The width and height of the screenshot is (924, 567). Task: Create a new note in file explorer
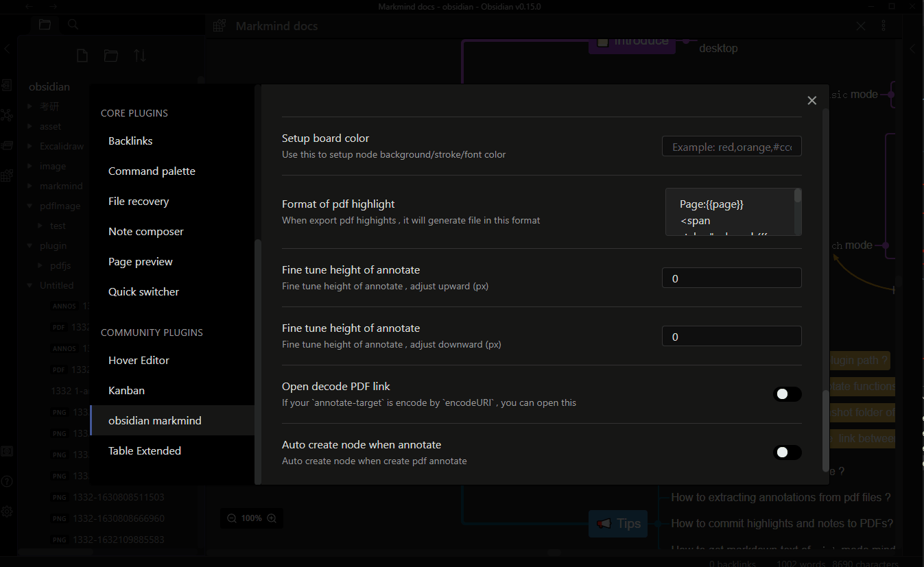82,56
